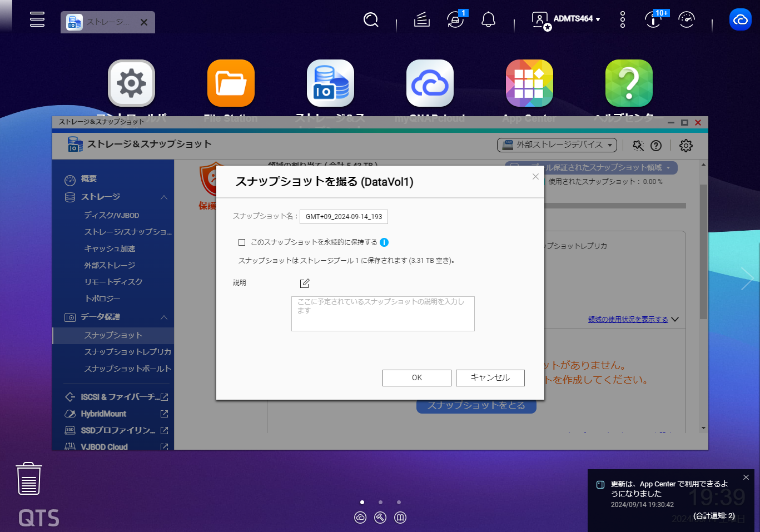
Task: Cancel with the キャンセル button
Action: click(x=490, y=378)
